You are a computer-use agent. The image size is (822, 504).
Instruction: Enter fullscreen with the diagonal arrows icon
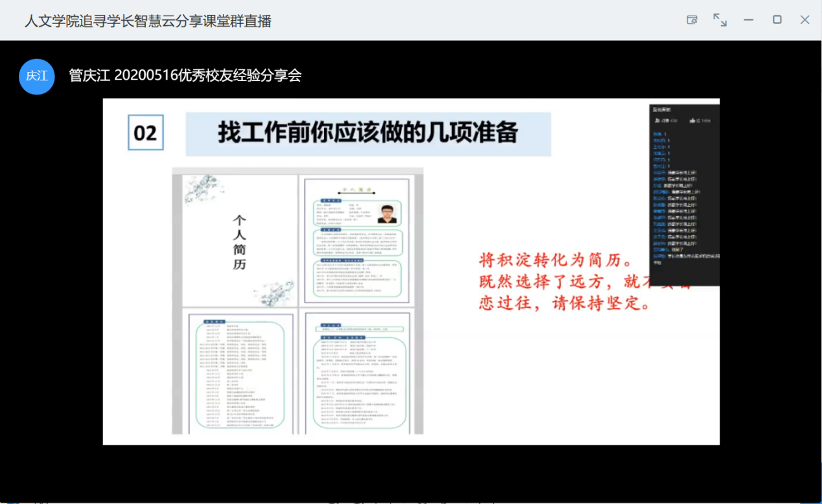tap(720, 20)
